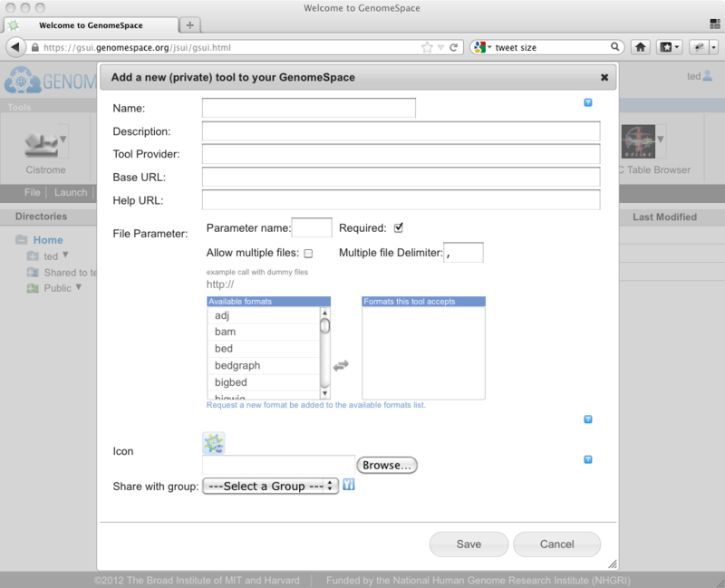Click the Help URL input field
The height and width of the screenshot is (588, 725).
401,200
